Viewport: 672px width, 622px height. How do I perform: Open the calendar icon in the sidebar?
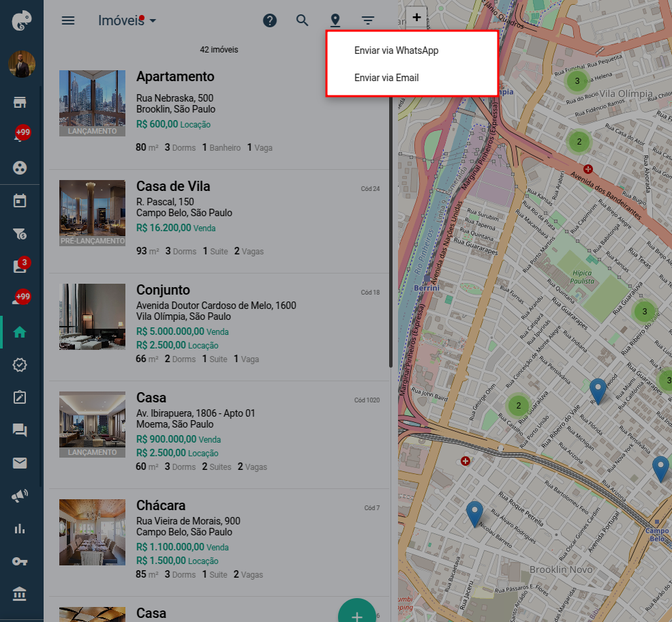point(20,201)
